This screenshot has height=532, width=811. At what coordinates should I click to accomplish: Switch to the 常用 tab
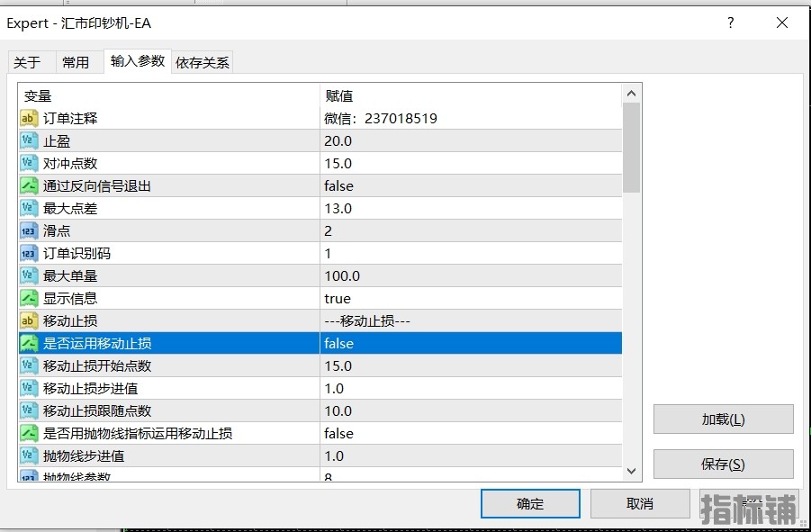tap(76, 62)
